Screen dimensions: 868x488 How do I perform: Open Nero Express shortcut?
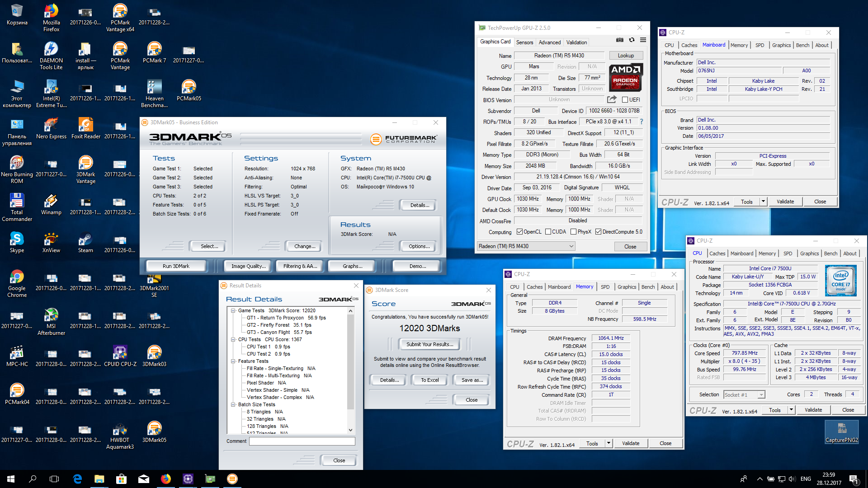point(51,128)
